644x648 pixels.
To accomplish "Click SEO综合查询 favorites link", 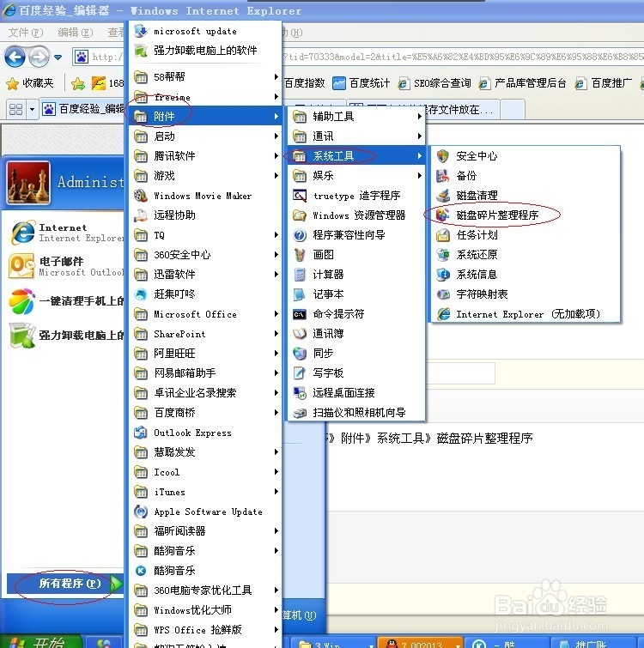I will [x=434, y=83].
